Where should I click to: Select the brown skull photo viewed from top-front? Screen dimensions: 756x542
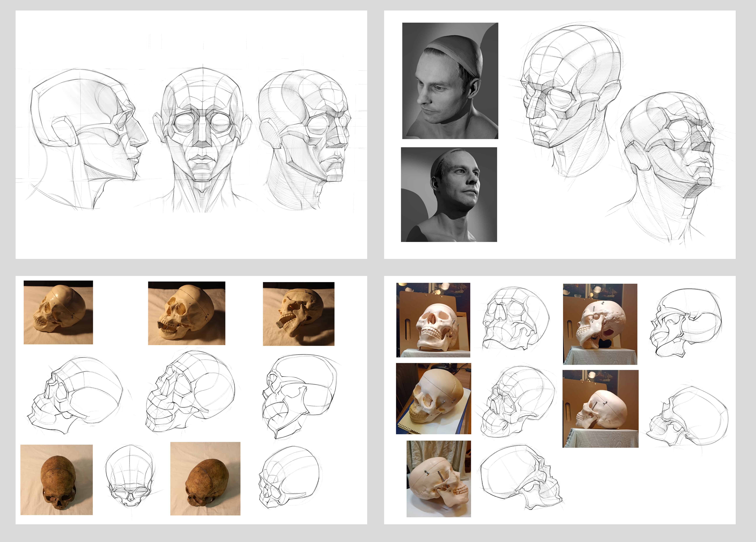pyautogui.click(x=57, y=480)
